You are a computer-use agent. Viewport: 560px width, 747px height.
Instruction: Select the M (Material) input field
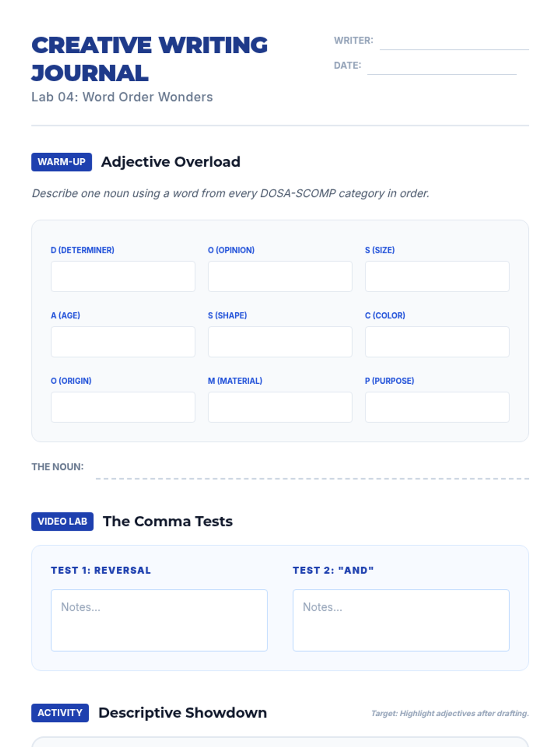[x=280, y=407]
